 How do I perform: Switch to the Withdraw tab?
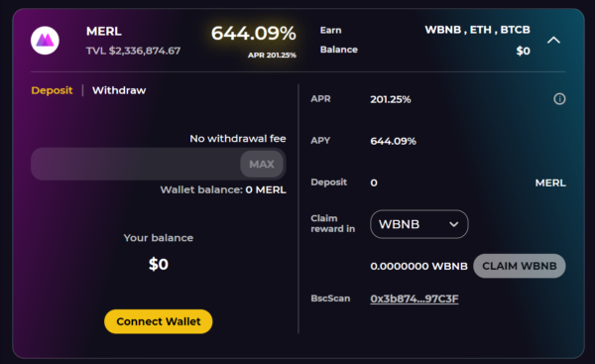coord(119,90)
